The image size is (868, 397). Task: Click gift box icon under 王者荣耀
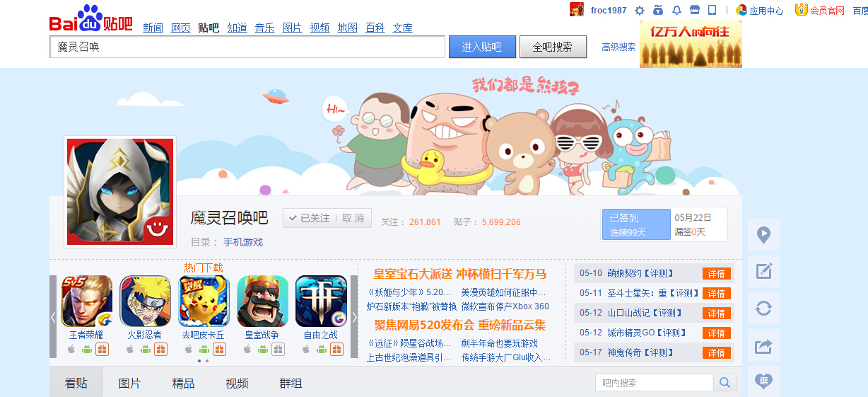[x=102, y=350]
